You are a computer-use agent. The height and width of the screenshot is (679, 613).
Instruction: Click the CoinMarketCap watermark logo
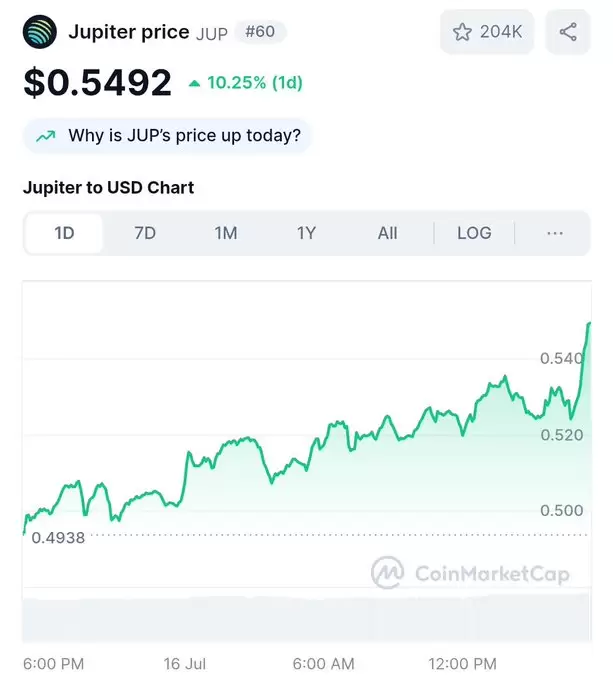coord(470,573)
